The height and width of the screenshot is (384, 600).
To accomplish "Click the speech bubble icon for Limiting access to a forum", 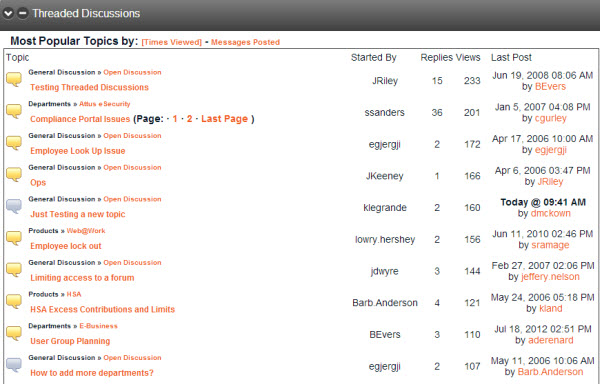I will click(x=14, y=270).
